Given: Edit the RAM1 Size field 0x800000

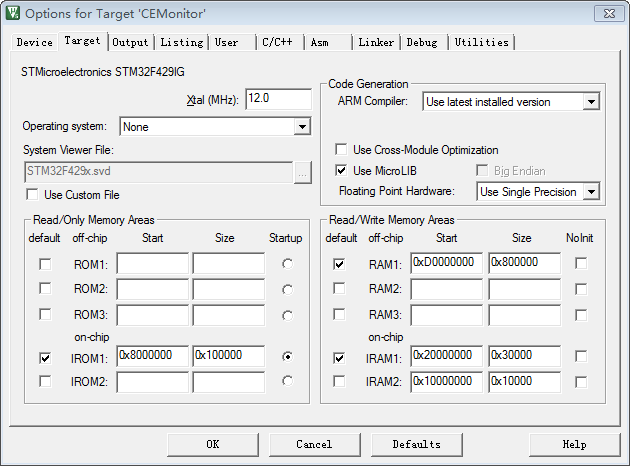Looking at the screenshot, I should point(524,263).
